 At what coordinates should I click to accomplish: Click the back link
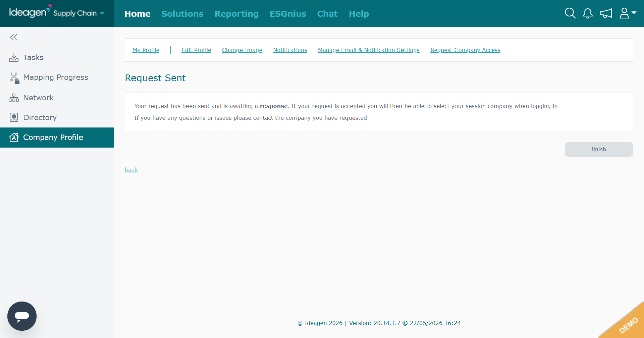pyautogui.click(x=131, y=170)
